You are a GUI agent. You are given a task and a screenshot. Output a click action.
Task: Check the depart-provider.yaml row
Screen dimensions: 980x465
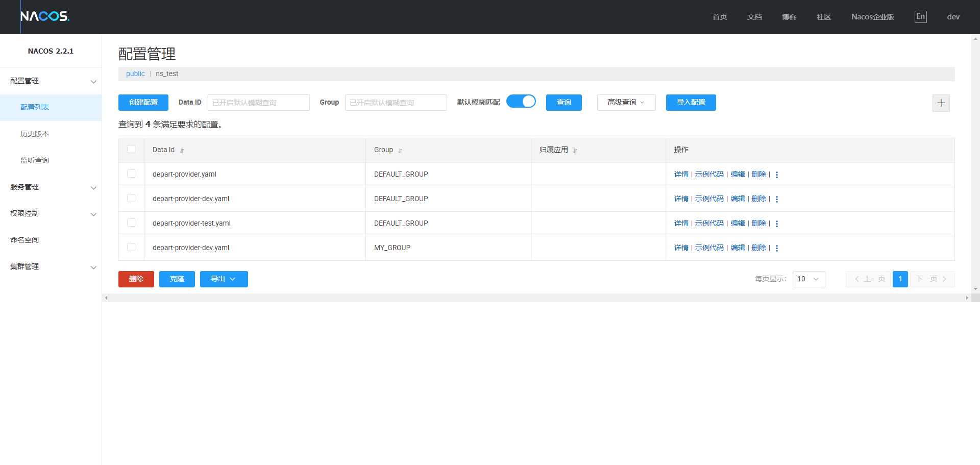tap(131, 174)
